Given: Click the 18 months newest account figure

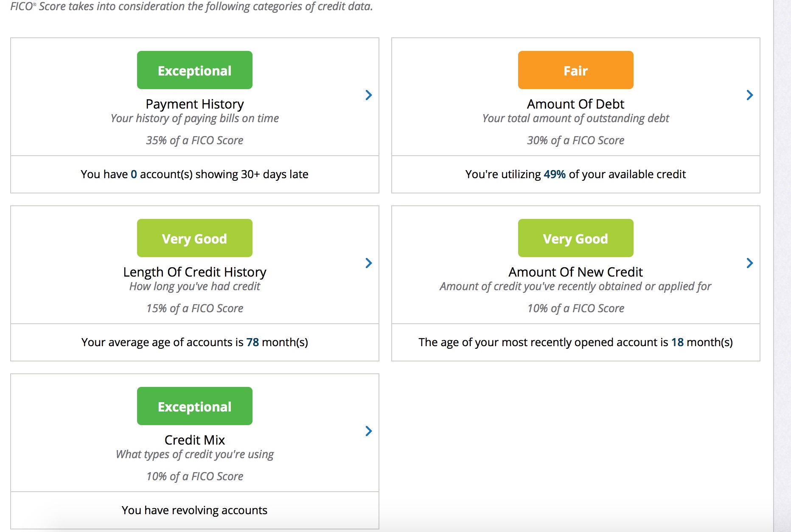Looking at the screenshot, I should [677, 342].
